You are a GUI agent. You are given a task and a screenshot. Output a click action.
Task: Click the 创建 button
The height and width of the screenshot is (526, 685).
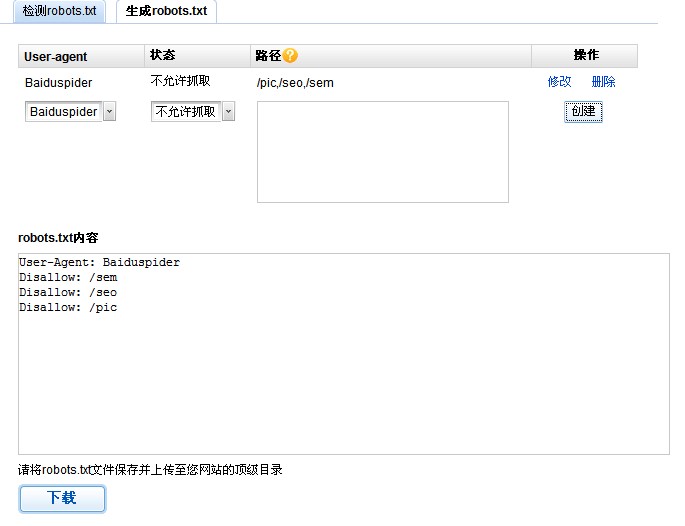tap(583, 112)
